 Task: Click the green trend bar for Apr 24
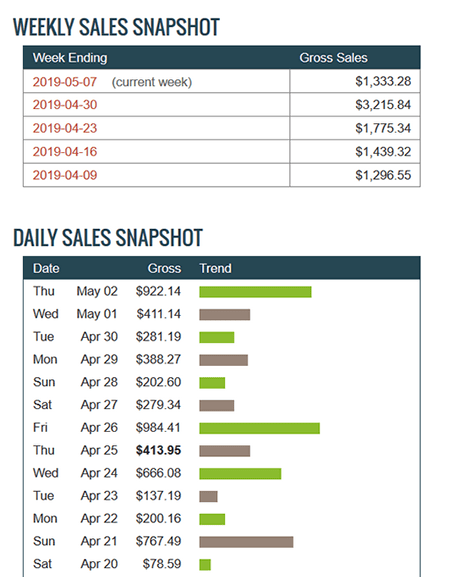(240, 474)
